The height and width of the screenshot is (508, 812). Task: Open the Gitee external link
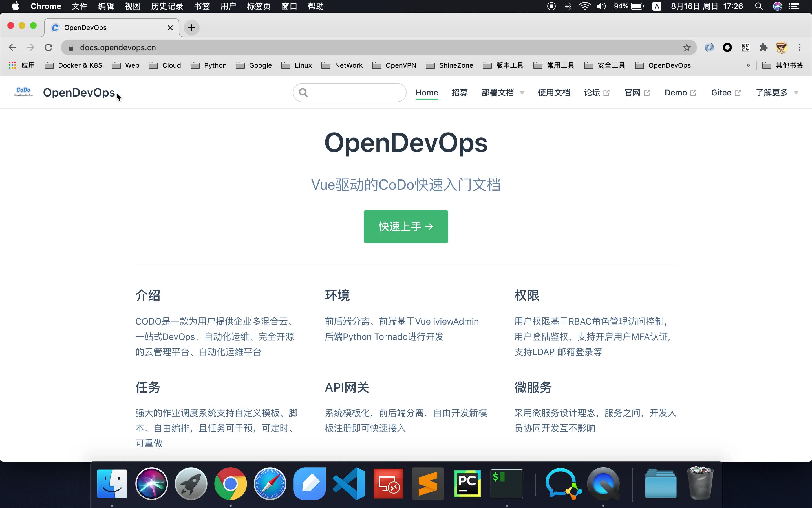(x=726, y=93)
